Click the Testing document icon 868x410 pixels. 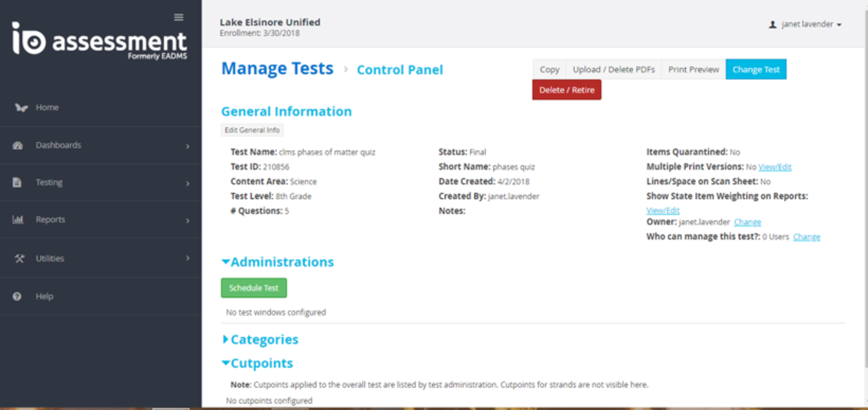coord(17,182)
